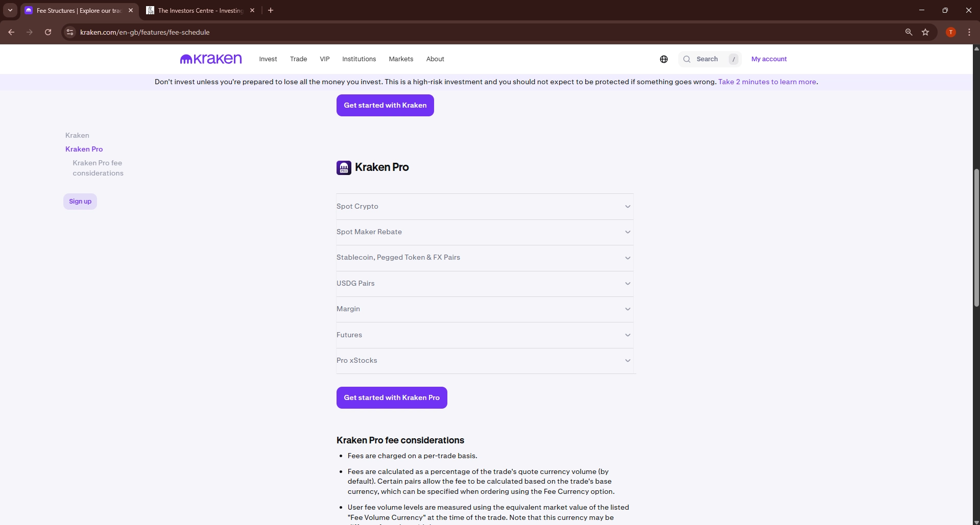
Task: Open Chrome three-dot menu
Action: click(x=969, y=32)
